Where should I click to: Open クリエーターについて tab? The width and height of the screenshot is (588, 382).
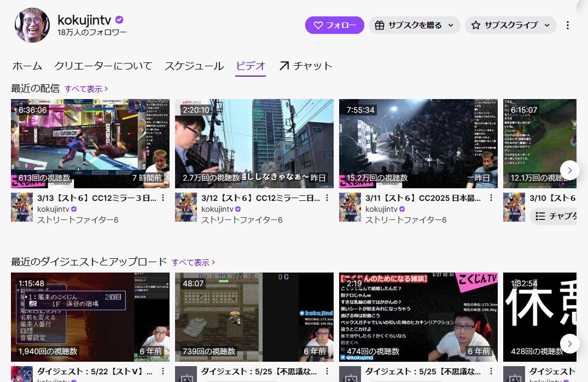pos(103,66)
